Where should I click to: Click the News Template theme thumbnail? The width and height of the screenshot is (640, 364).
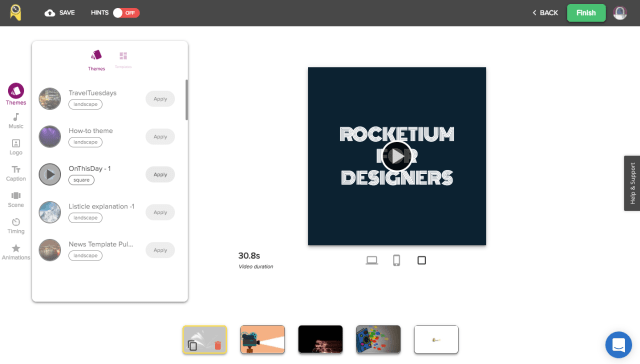[50, 250]
